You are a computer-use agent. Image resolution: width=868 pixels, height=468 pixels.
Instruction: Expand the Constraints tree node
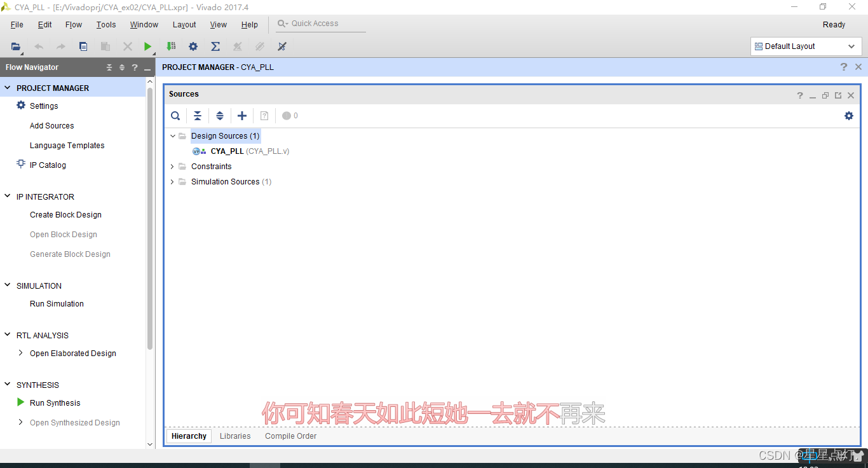[172, 166]
